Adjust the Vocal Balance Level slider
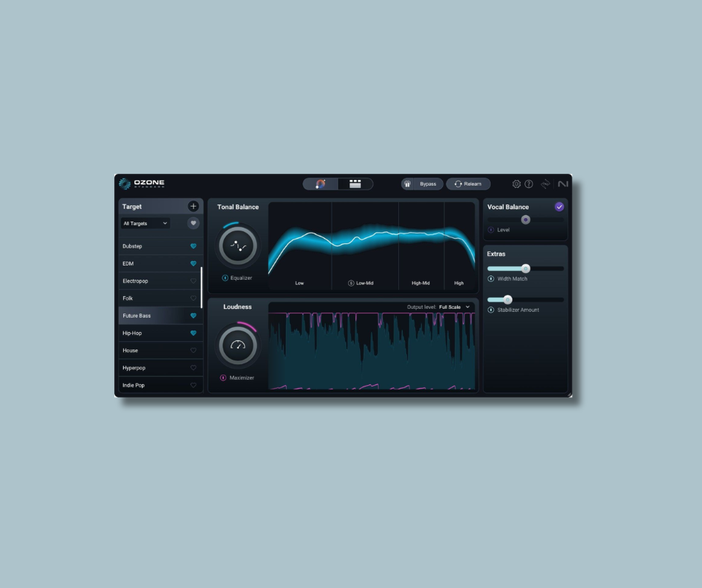This screenshot has width=702, height=588. point(526,219)
